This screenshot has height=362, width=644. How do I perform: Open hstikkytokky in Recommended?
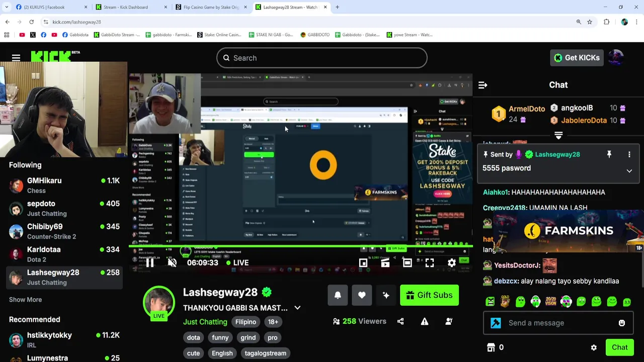point(64,340)
